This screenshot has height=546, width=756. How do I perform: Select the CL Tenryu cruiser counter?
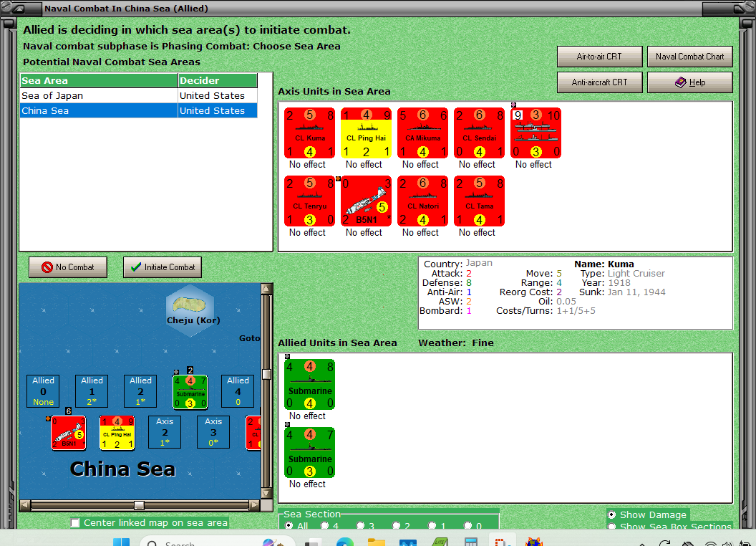tap(309, 201)
